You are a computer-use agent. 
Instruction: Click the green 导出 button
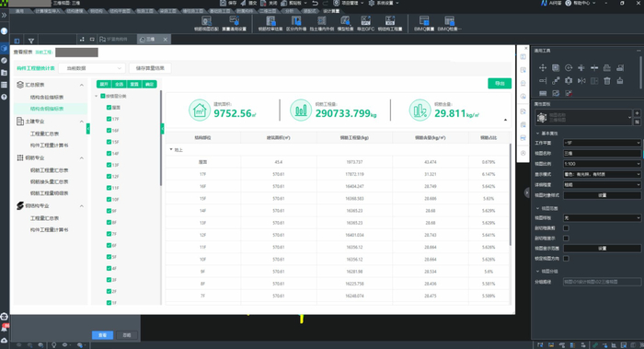click(x=500, y=84)
